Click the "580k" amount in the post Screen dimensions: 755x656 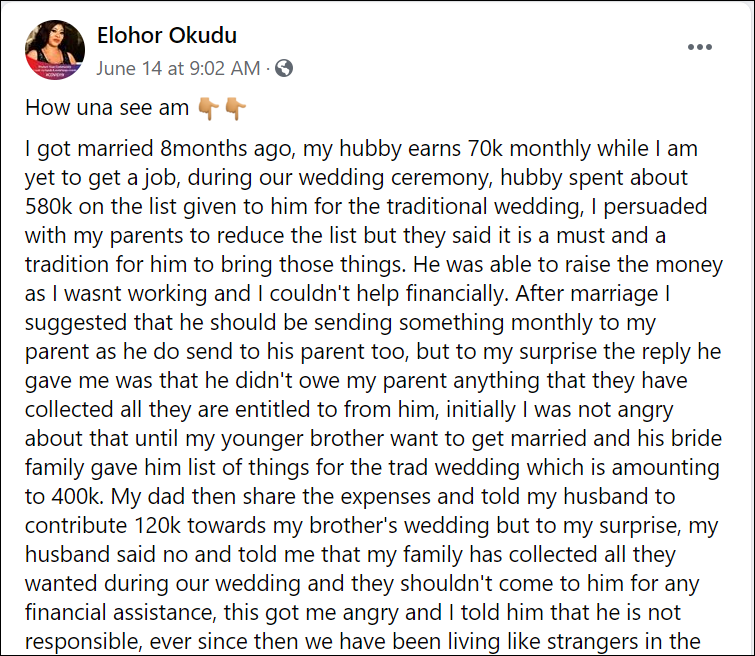[x=48, y=206]
